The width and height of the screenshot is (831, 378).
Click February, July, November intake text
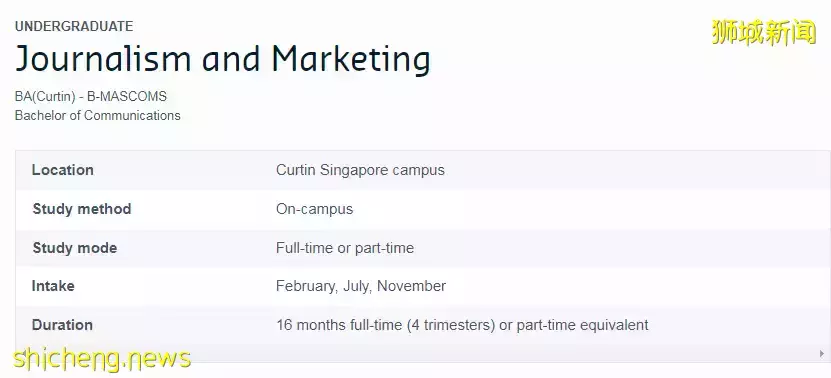[x=361, y=286]
